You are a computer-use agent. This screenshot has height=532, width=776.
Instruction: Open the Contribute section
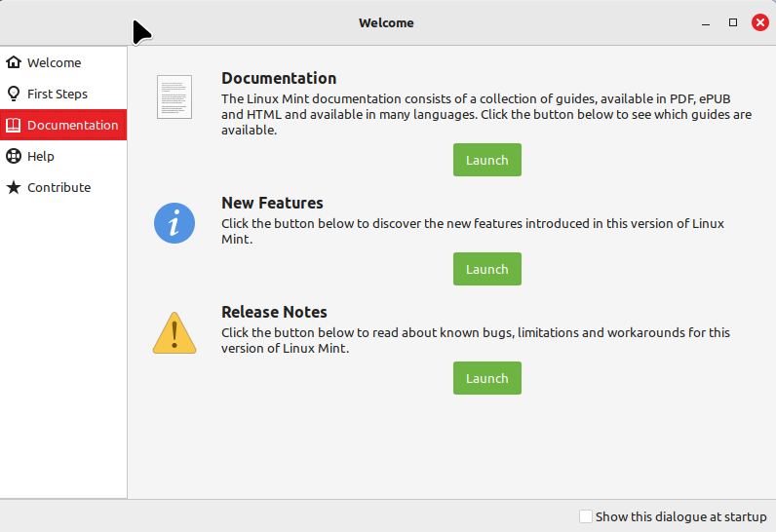coord(63,187)
